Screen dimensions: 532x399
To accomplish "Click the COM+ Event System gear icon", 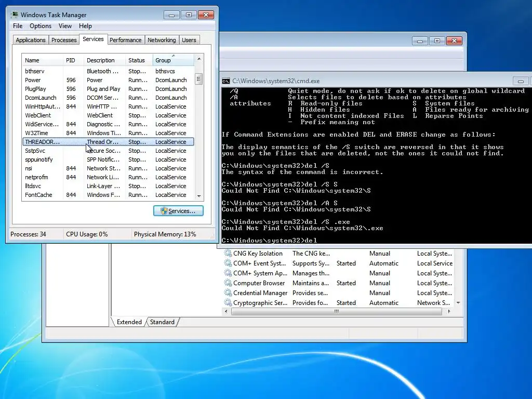I will coord(228,263).
